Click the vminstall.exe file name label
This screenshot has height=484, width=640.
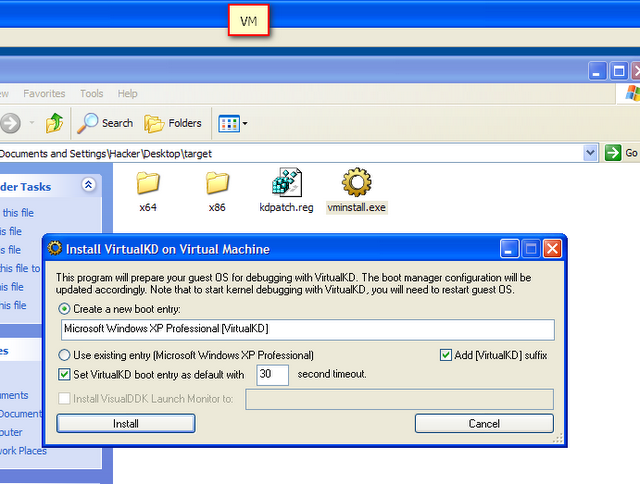coord(357,207)
